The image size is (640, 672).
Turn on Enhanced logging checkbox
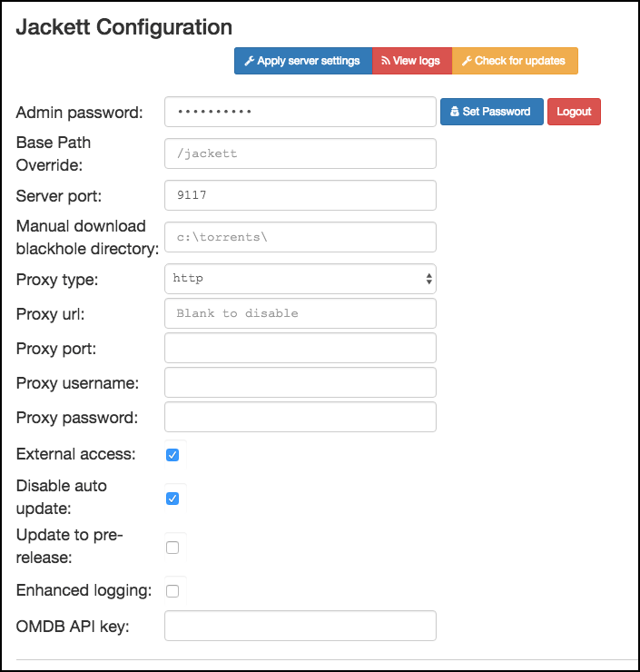click(172, 591)
